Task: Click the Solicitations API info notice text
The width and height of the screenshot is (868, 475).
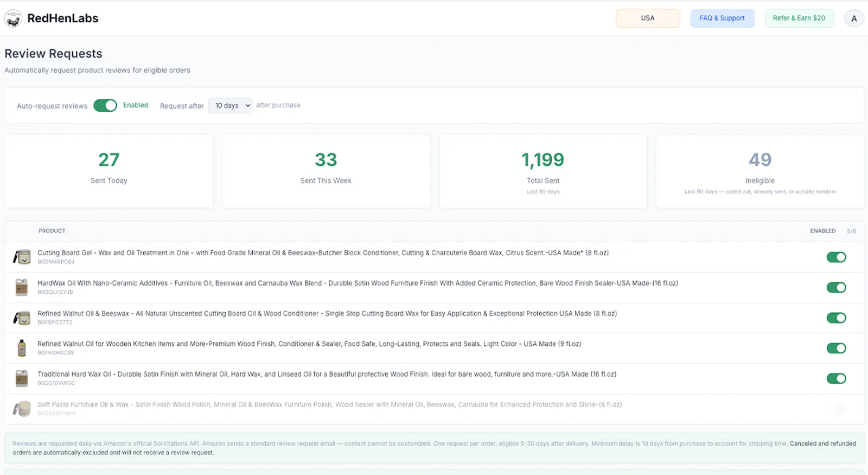Action: (x=434, y=448)
